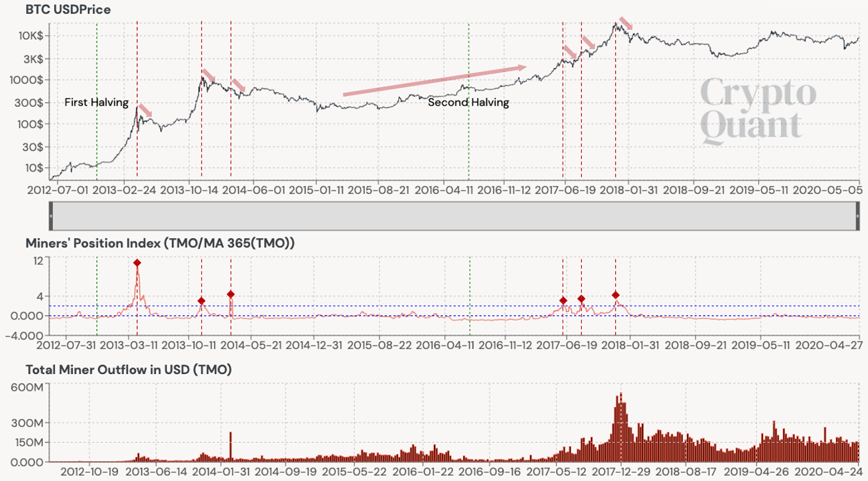
Task: Click the 600M outflow axis label
Action: pos(27,387)
